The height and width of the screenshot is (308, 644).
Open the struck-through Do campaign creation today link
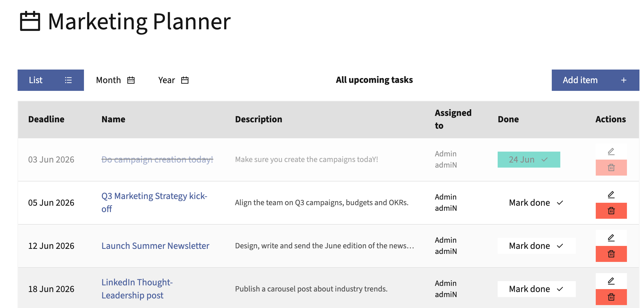157,160
